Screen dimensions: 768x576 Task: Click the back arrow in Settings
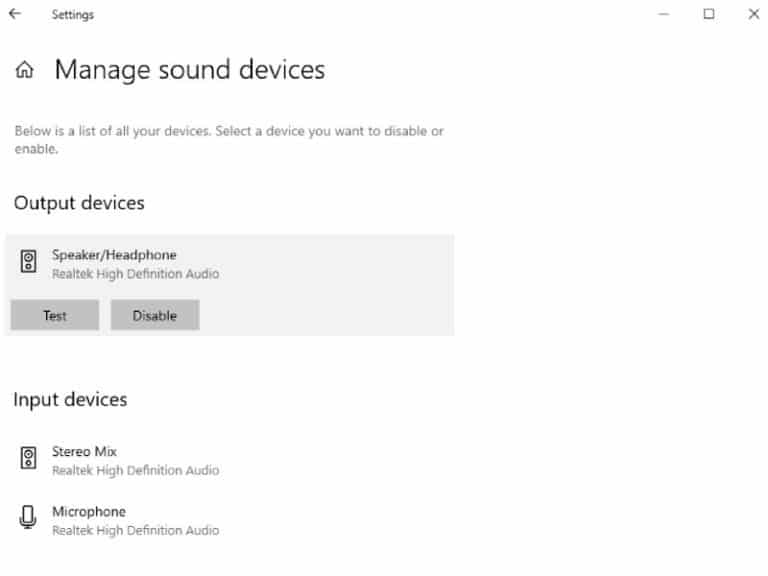pos(15,14)
